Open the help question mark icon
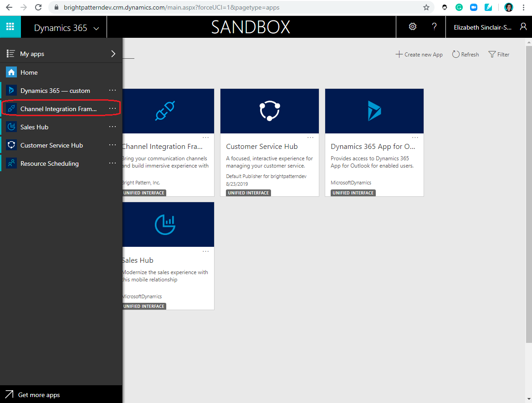Viewport: 532px width, 403px height. [434, 26]
